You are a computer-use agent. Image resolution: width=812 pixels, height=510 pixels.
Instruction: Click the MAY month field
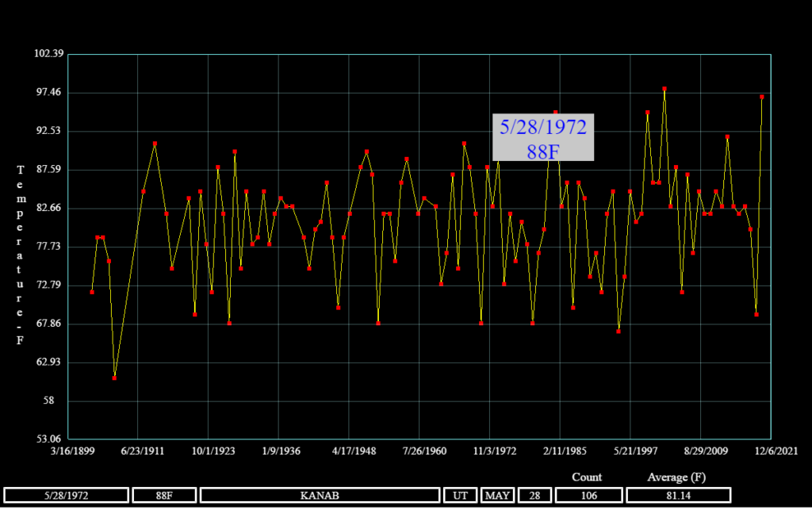pyautogui.click(x=497, y=496)
